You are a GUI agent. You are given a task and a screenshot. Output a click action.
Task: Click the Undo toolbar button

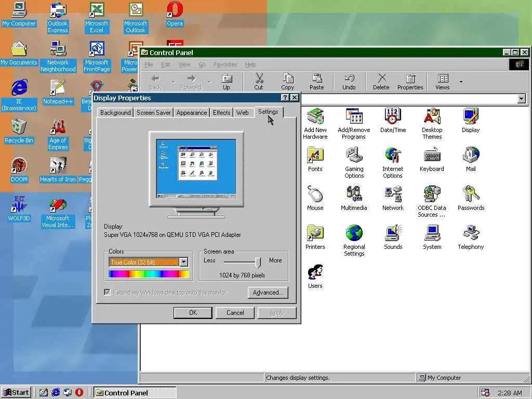click(349, 82)
